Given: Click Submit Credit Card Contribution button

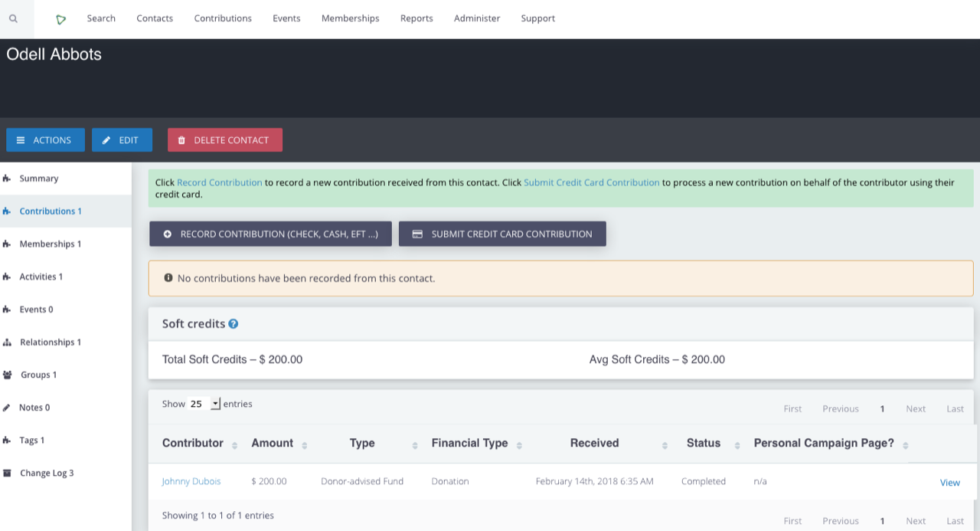Looking at the screenshot, I should click(502, 234).
